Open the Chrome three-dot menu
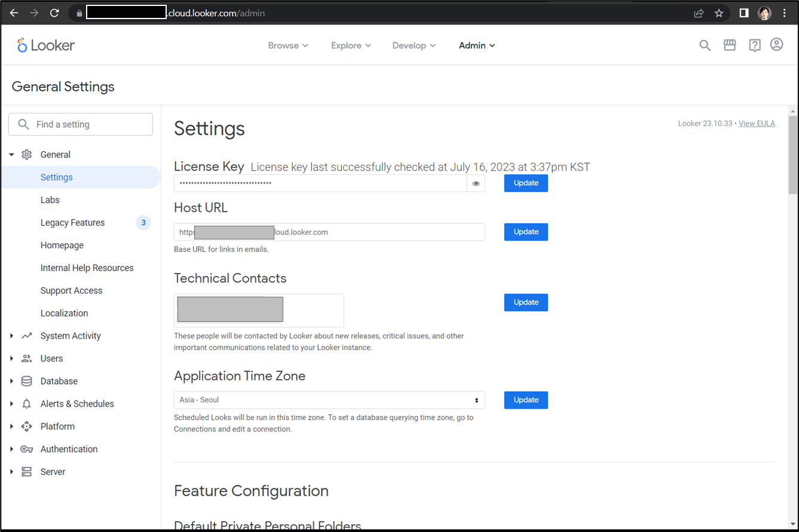Image resolution: width=799 pixels, height=532 pixels. coord(785,13)
